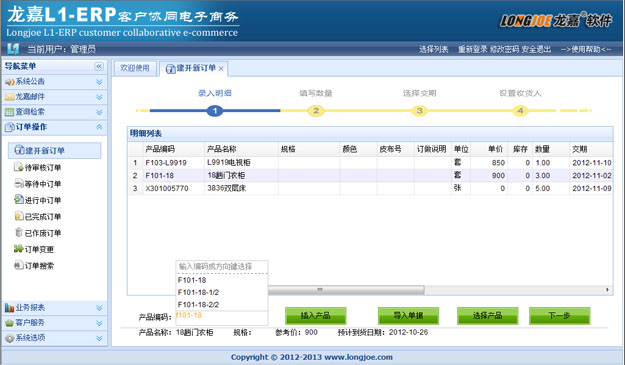Image resolution: width=625 pixels, height=365 pixels.
Task: Expand the 查询检索 section
Action: click(99, 112)
